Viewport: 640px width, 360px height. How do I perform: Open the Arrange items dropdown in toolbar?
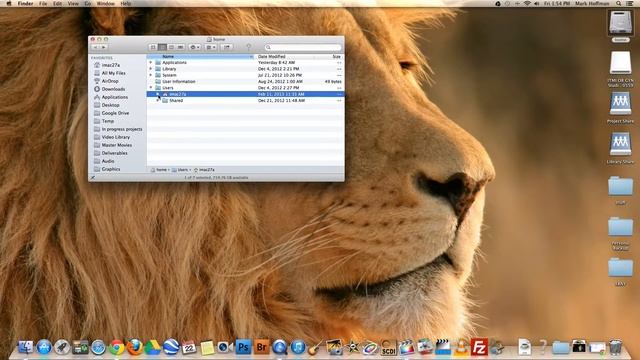(211, 47)
